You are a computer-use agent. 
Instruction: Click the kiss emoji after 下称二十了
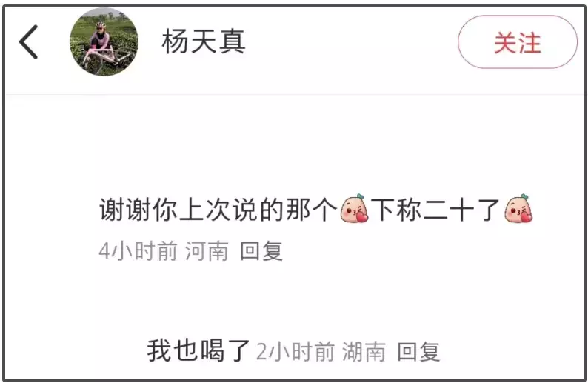coord(518,209)
